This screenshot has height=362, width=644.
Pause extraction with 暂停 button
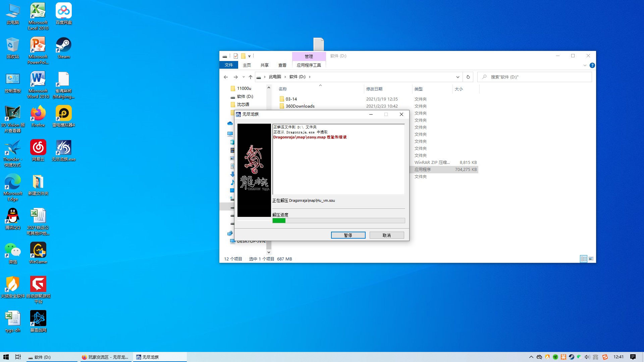(348, 235)
